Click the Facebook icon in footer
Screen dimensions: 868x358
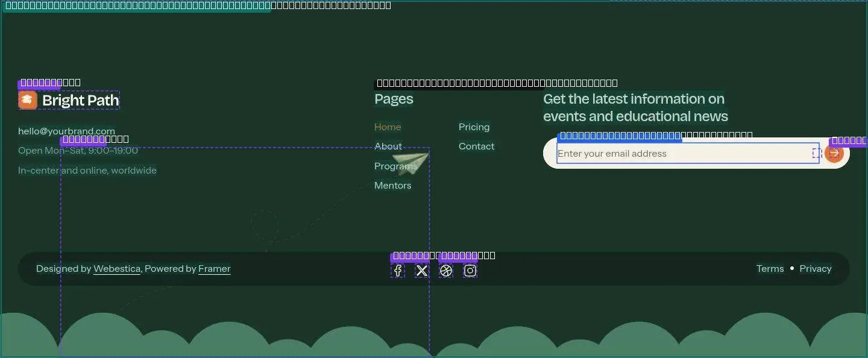(398, 271)
